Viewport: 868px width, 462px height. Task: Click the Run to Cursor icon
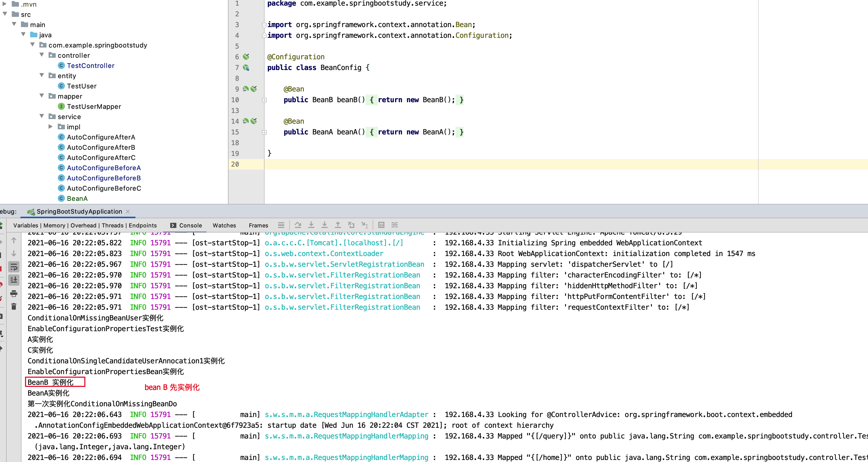click(x=364, y=225)
